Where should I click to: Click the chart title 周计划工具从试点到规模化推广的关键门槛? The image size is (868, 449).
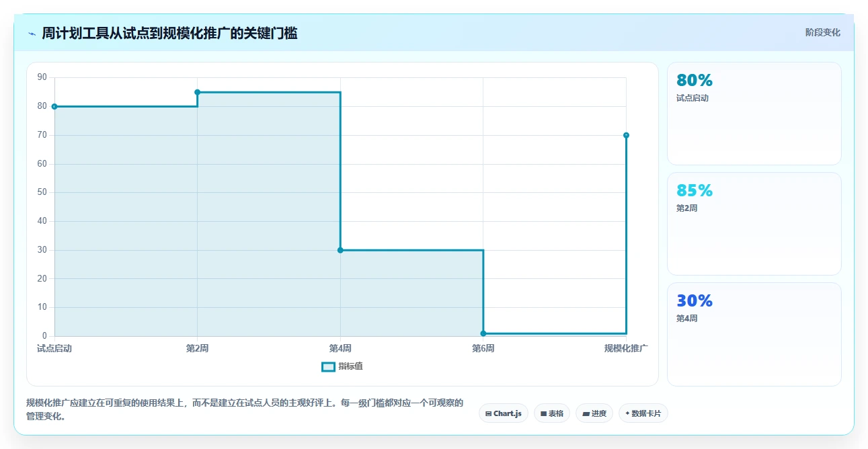point(169,33)
